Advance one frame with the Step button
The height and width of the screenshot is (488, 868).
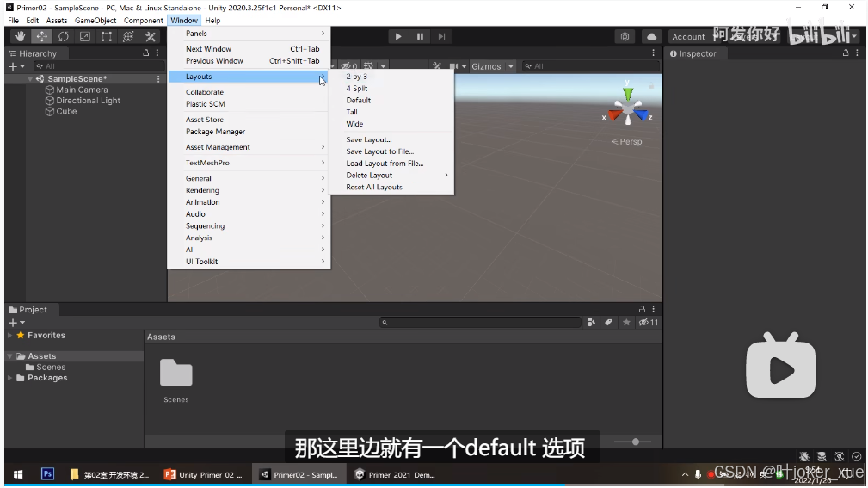[x=441, y=36]
